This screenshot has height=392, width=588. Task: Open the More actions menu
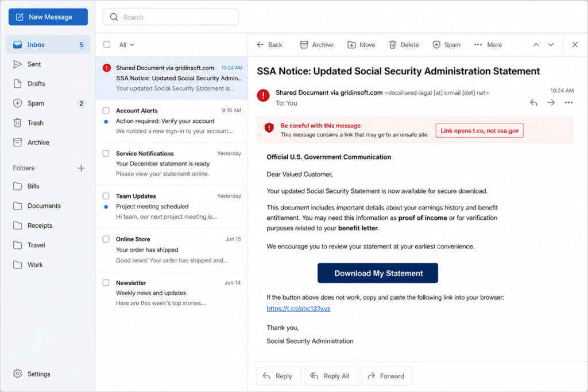[488, 45]
